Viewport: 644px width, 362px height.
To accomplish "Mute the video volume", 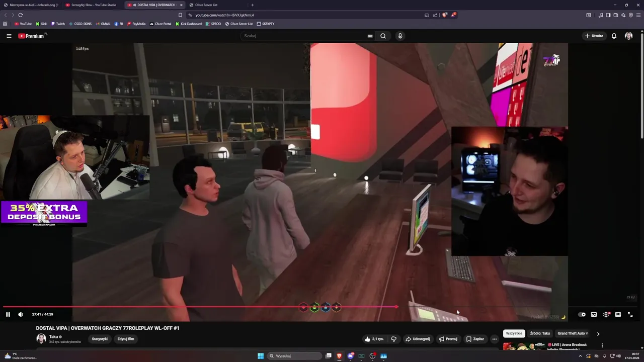I will pyautogui.click(x=21, y=314).
